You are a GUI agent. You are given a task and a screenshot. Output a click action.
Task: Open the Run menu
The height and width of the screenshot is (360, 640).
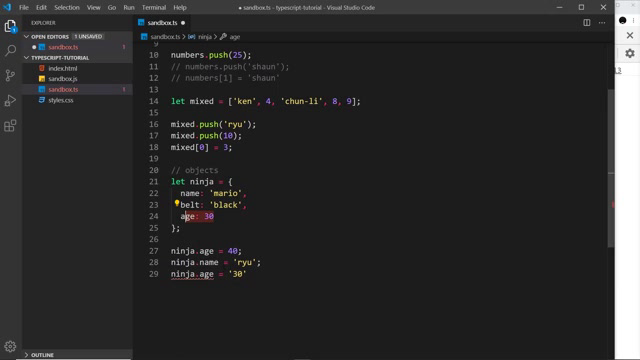129,7
